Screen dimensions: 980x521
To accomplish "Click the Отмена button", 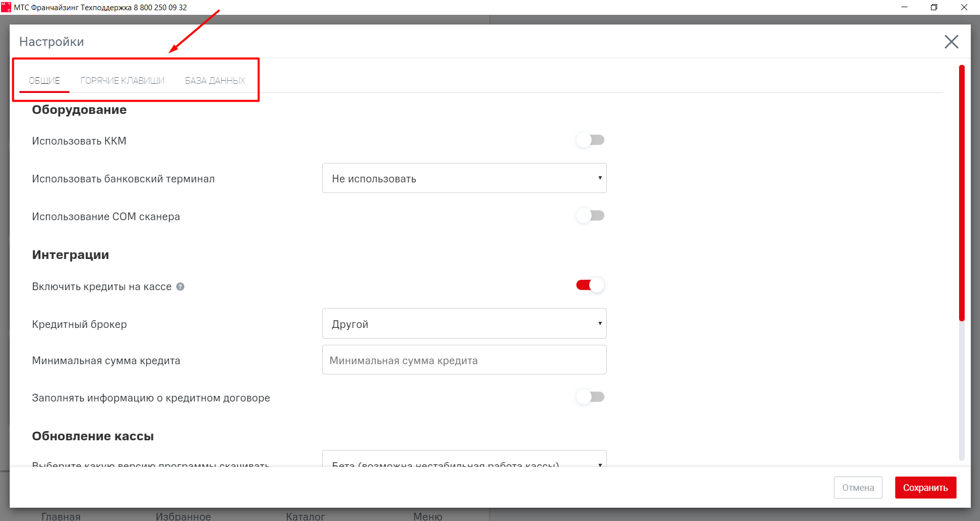I will 858,488.
